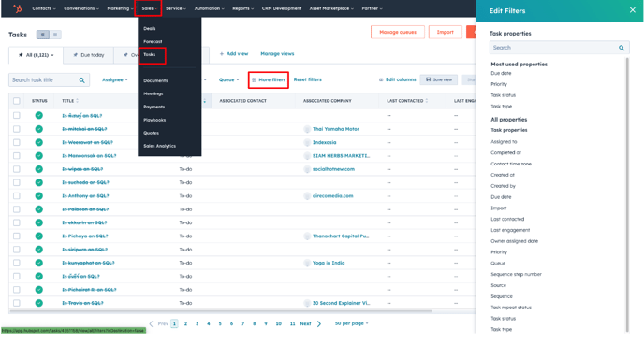Screen dimensions: 644x344
Task: Click the Import button
Action: 446,32
